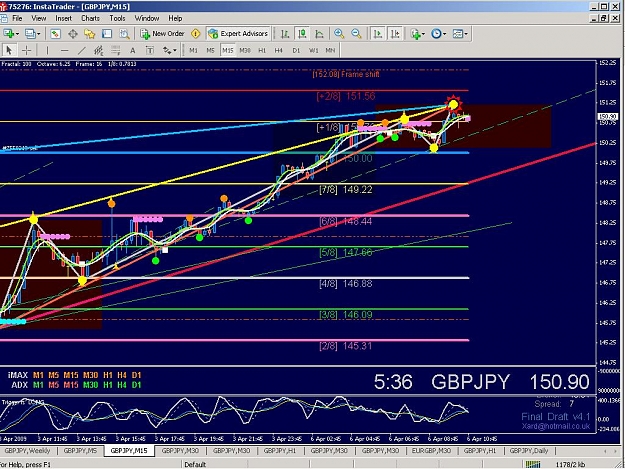The image size is (625, 469).
Task: Click the MDI application icon beside File
Action: [4, 18]
